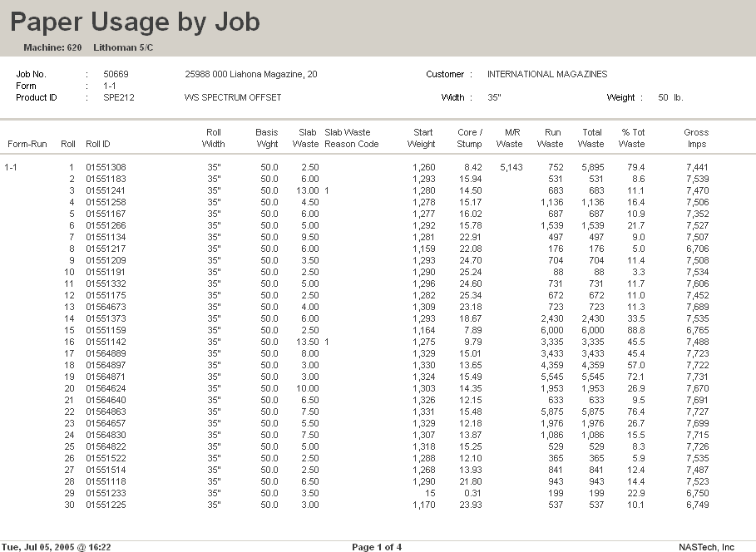Select roll ID 01551308
This screenshot has height=552, width=756.
[106, 167]
